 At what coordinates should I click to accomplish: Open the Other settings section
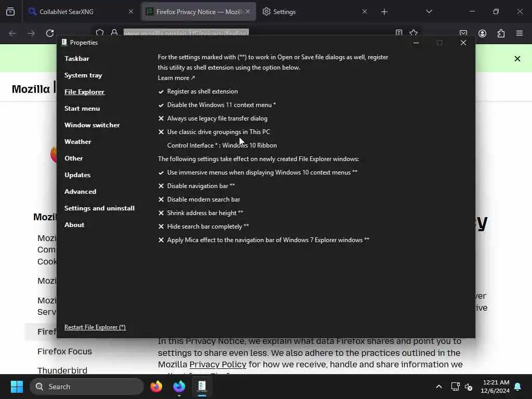(74, 158)
